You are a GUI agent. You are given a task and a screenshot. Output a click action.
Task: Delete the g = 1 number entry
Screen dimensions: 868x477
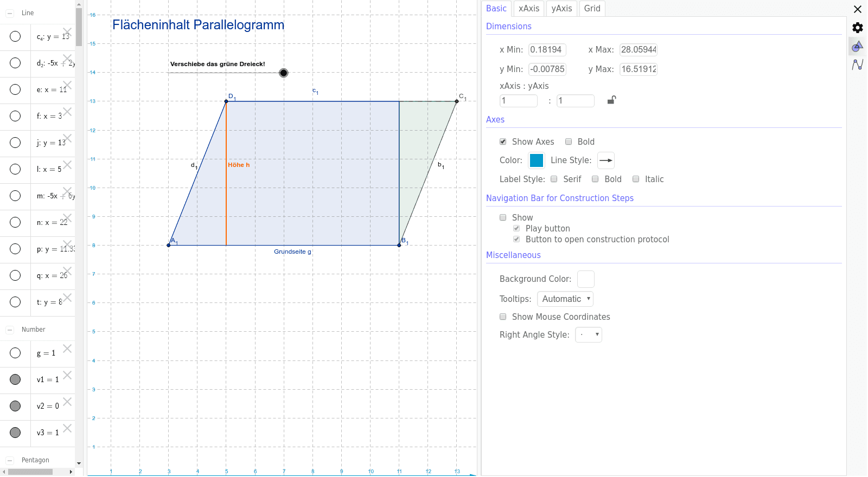pyautogui.click(x=67, y=349)
